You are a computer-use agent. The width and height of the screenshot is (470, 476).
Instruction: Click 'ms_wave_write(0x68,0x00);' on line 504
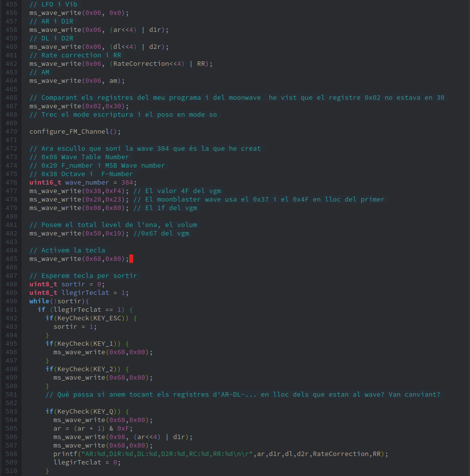(103, 421)
